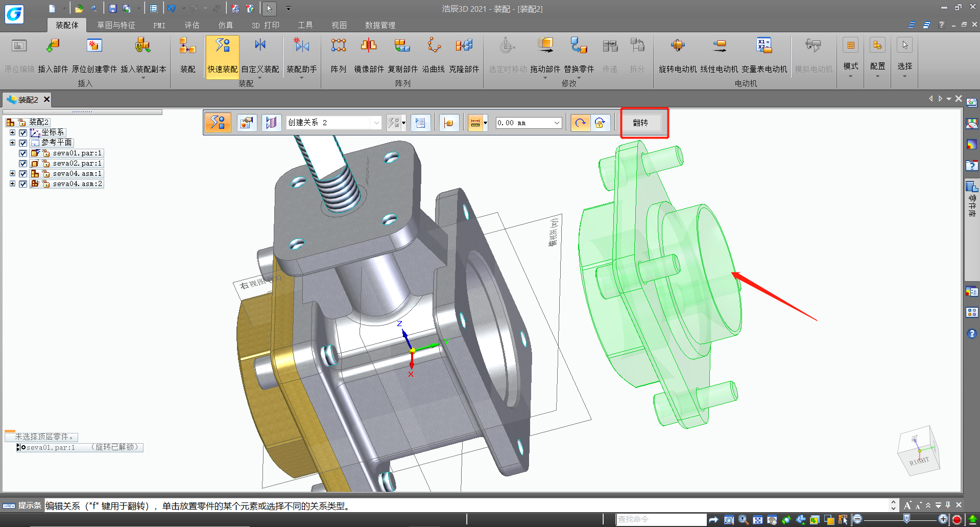Open file with the folder icon
The height and width of the screenshot is (527, 980).
tap(79, 9)
